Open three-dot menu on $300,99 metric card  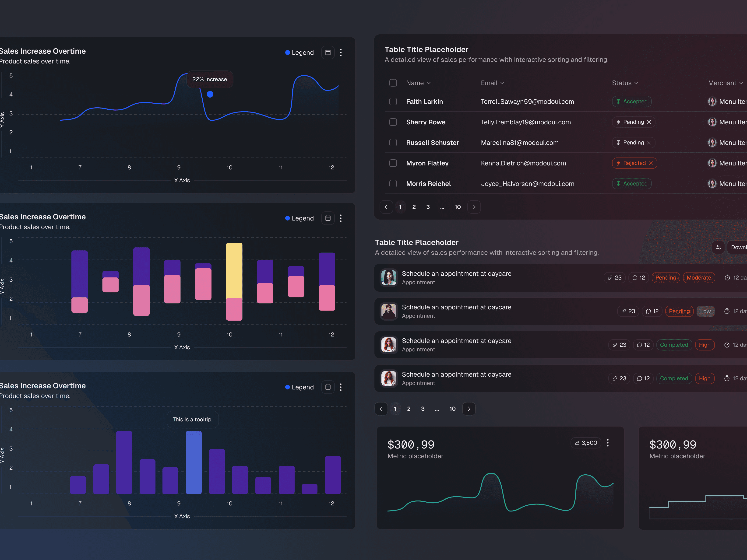point(608,443)
